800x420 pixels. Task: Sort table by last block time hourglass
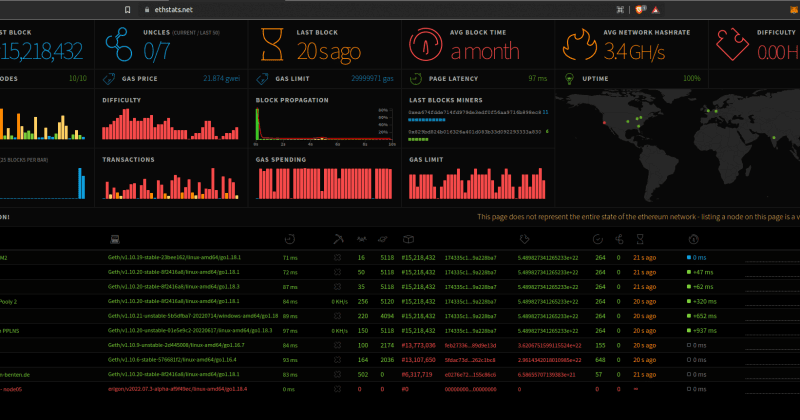640,239
